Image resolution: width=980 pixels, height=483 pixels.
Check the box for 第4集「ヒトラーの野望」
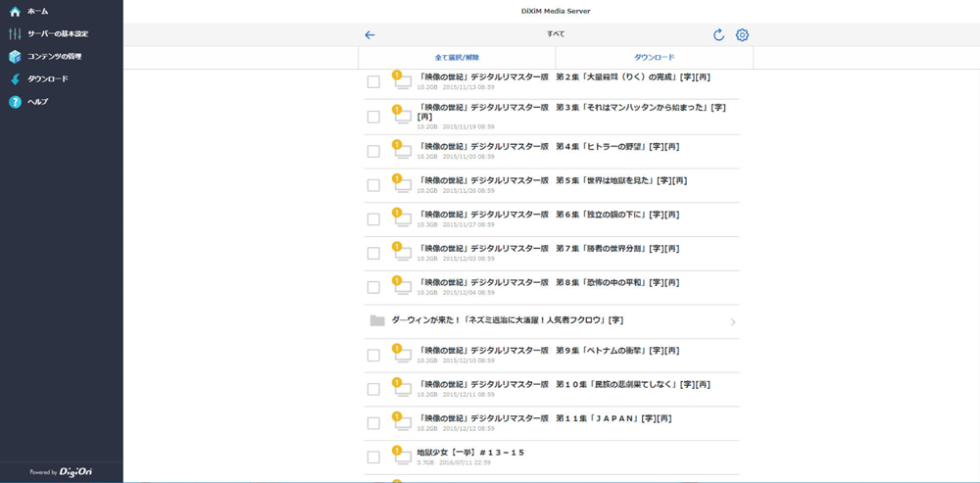[373, 151]
